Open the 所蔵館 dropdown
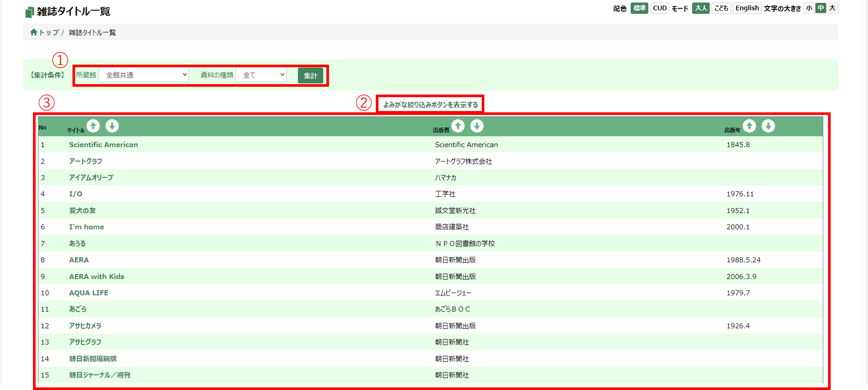The image size is (868, 390). (x=144, y=75)
